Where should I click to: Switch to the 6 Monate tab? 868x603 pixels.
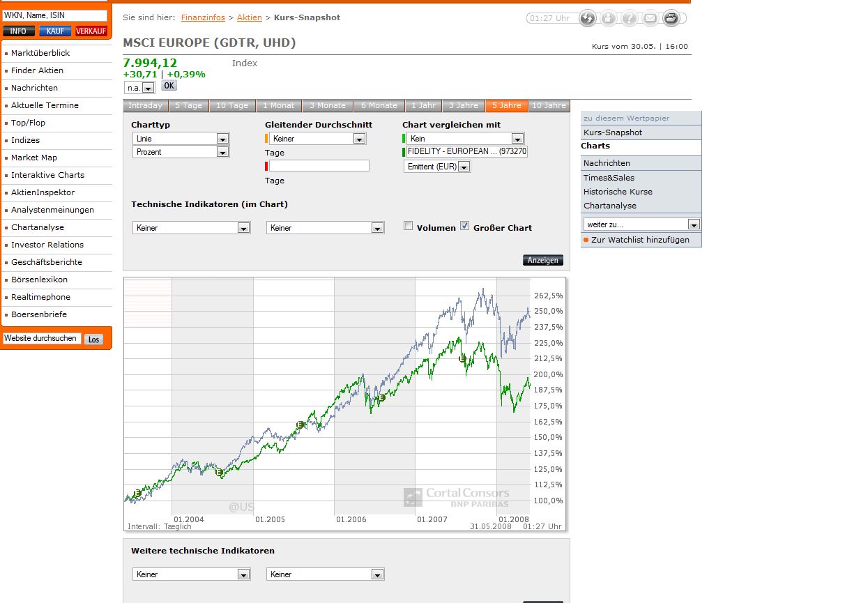coord(379,106)
